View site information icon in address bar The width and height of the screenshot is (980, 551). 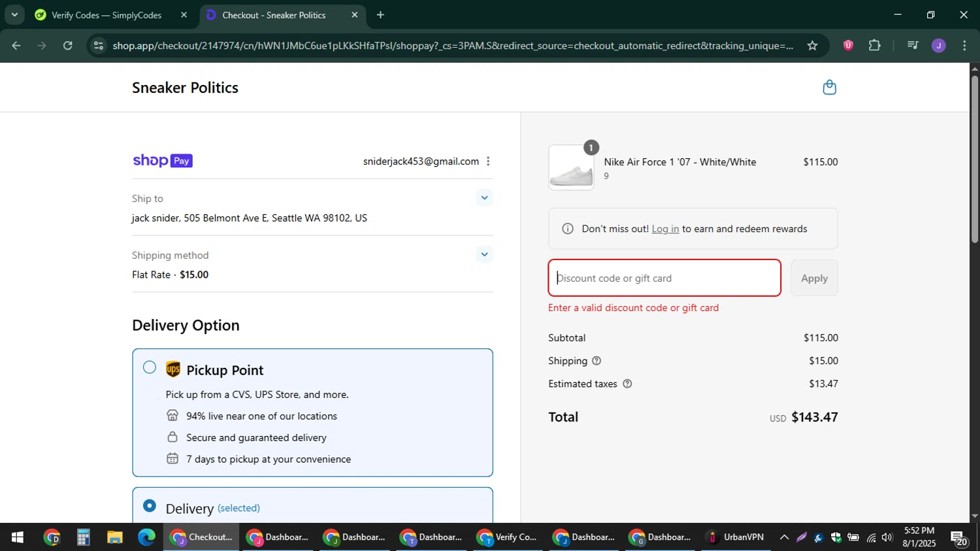coord(98,46)
